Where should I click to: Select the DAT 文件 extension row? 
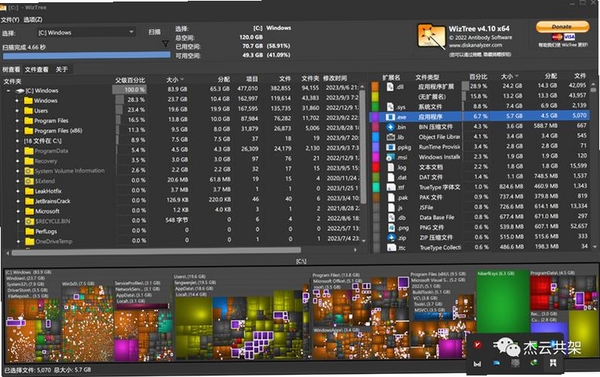(482, 177)
